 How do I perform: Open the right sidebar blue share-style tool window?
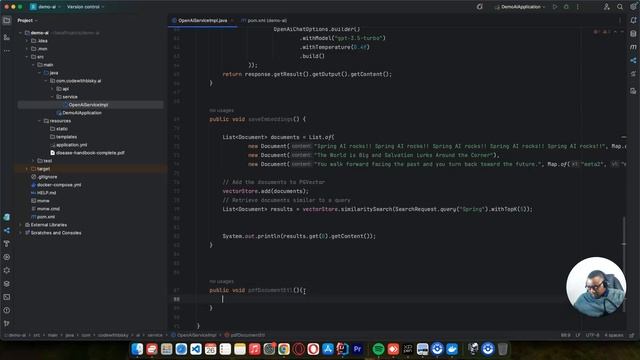(x=633, y=60)
